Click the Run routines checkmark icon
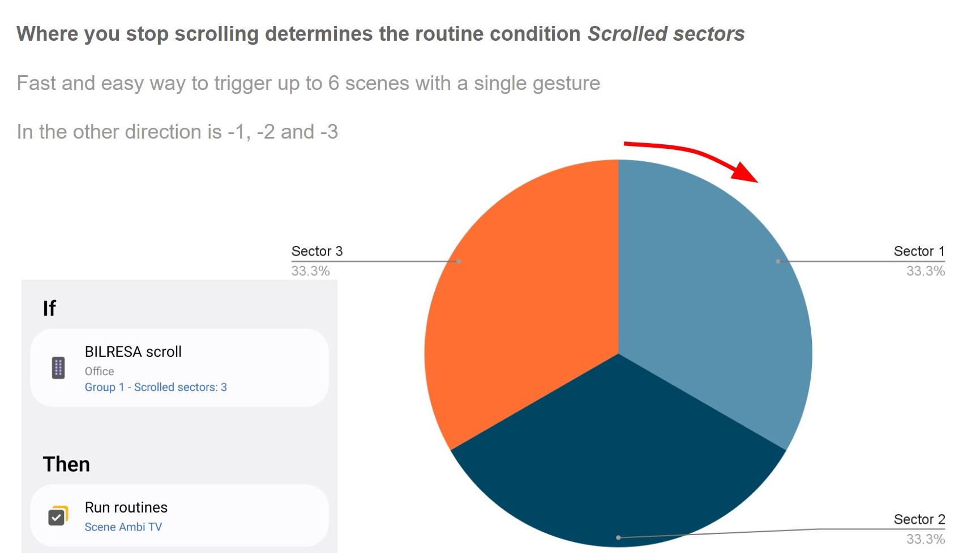 (x=57, y=516)
